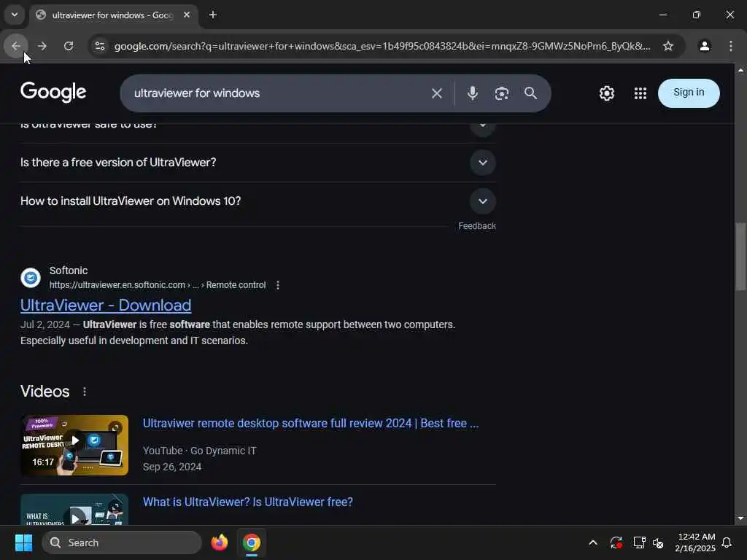Viewport: 747px width, 560px height.
Task: Play the 16:17 Ultraviewer review video thumbnail
Action: (74, 445)
